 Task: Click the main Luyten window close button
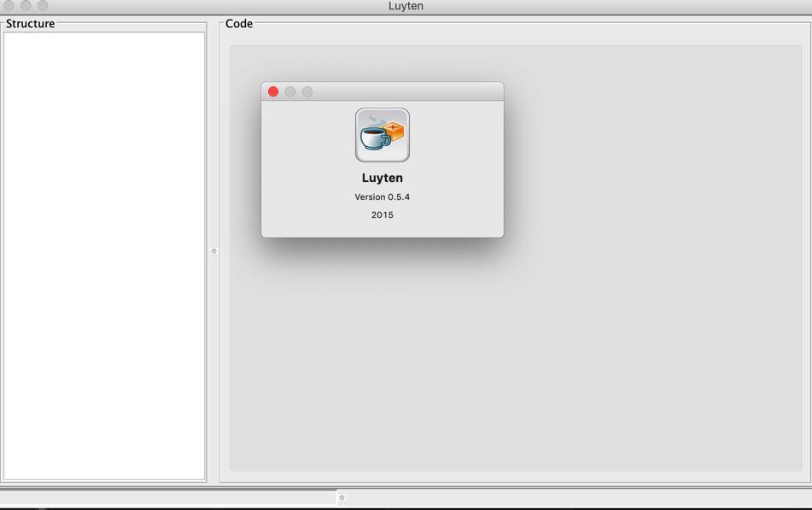9,5
